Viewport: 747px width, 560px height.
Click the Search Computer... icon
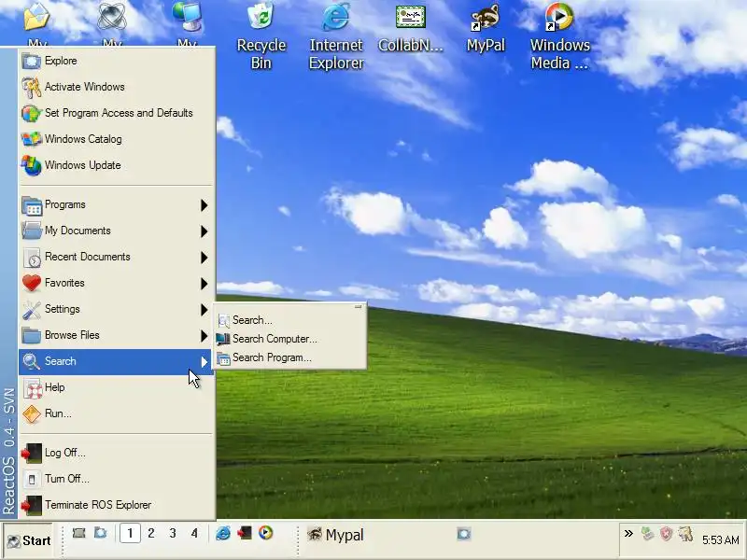coord(223,339)
